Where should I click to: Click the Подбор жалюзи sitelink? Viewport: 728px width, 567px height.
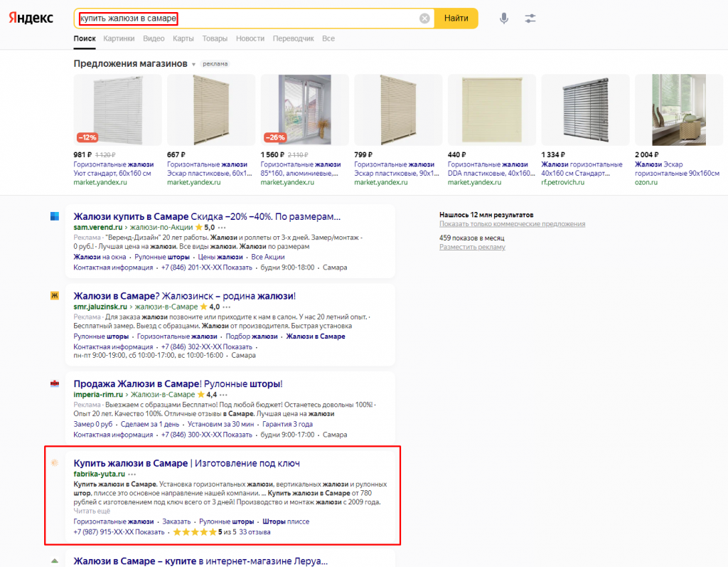click(252, 337)
